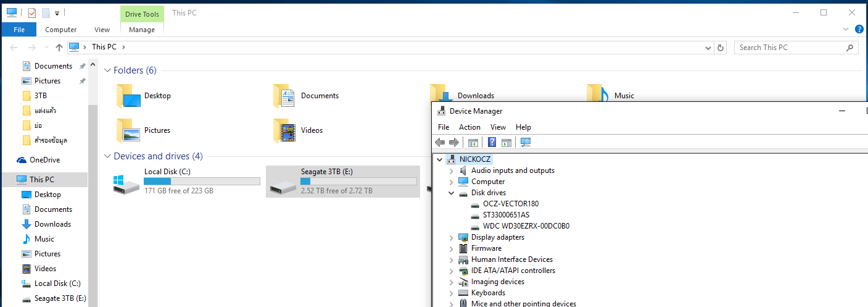Expand the Display adapters node

pyautogui.click(x=452, y=237)
